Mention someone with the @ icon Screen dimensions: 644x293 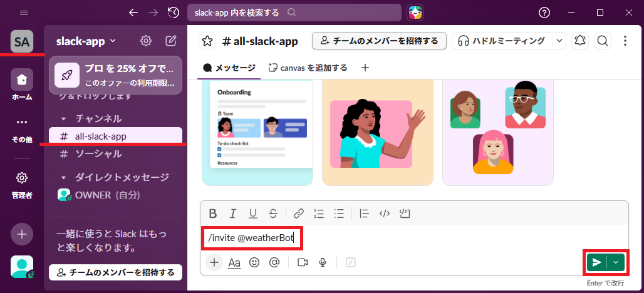tap(274, 262)
